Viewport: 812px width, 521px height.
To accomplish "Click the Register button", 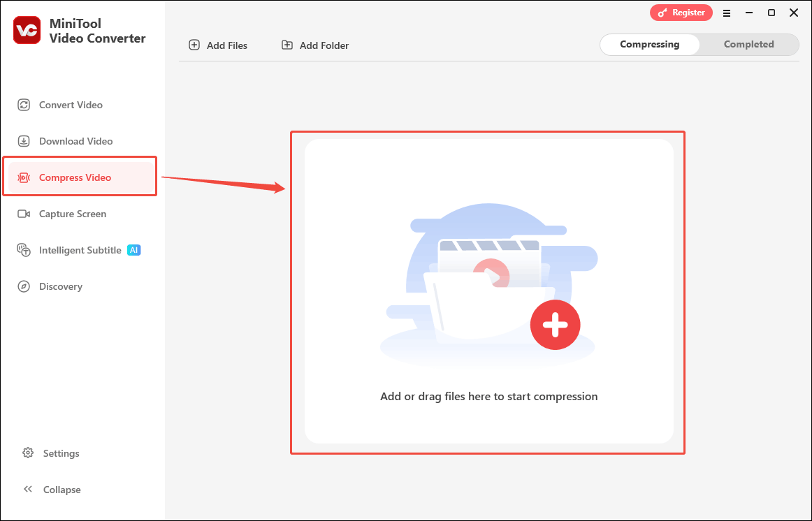I will (x=681, y=13).
